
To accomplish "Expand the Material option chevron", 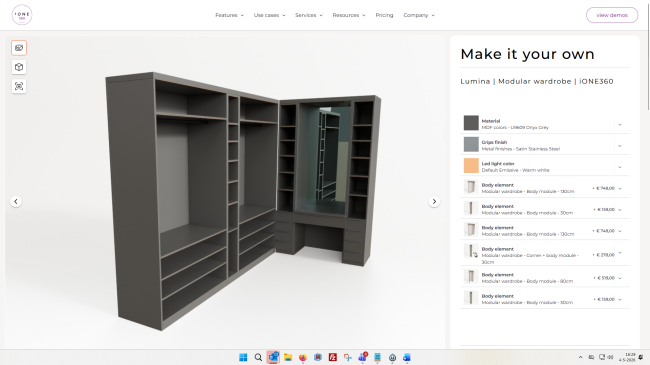I will click(620, 124).
